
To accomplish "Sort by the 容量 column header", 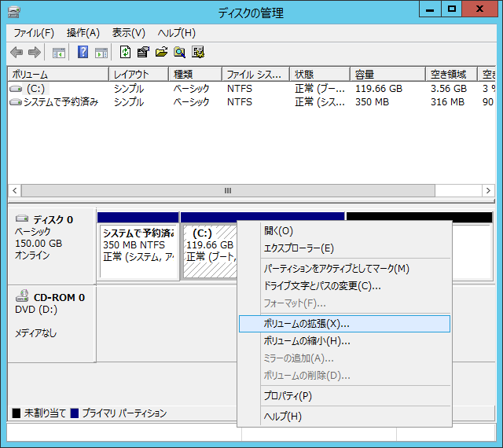I will [388, 75].
